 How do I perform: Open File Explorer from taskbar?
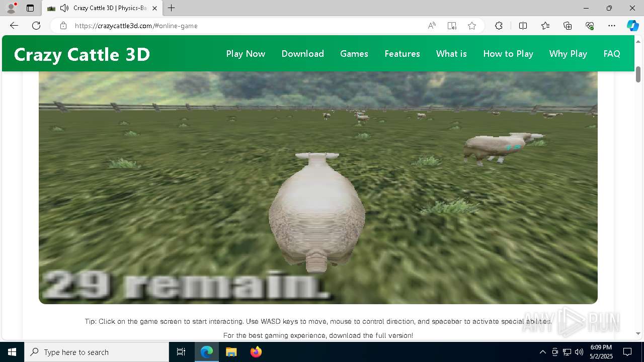pyautogui.click(x=231, y=352)
